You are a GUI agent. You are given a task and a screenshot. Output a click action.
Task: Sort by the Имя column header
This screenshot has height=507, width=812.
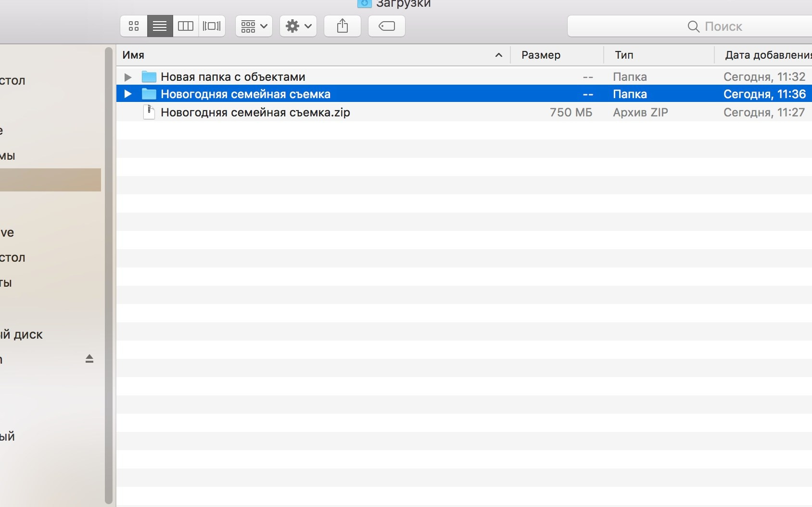[x=308, y=55]
